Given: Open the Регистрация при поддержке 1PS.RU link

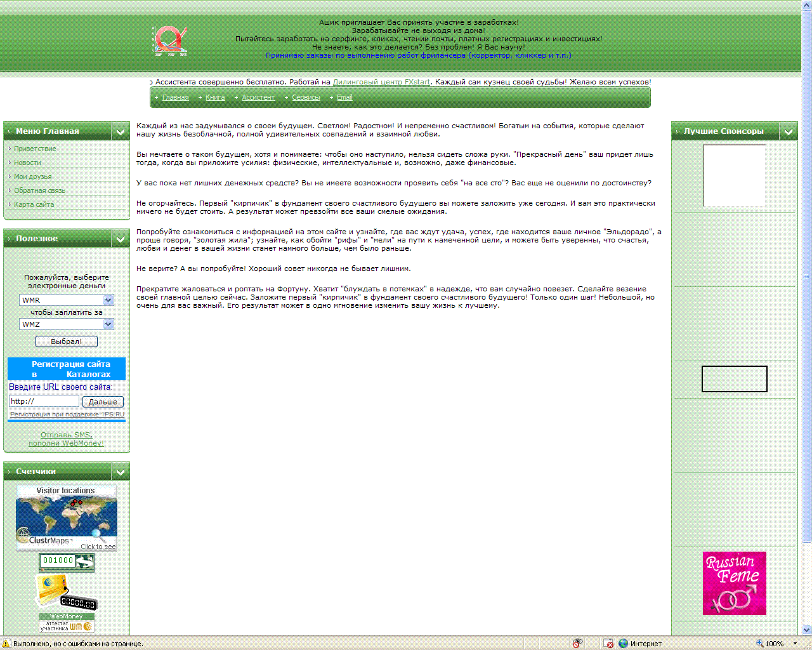Looking at the screenshot, I should [67, 415].
